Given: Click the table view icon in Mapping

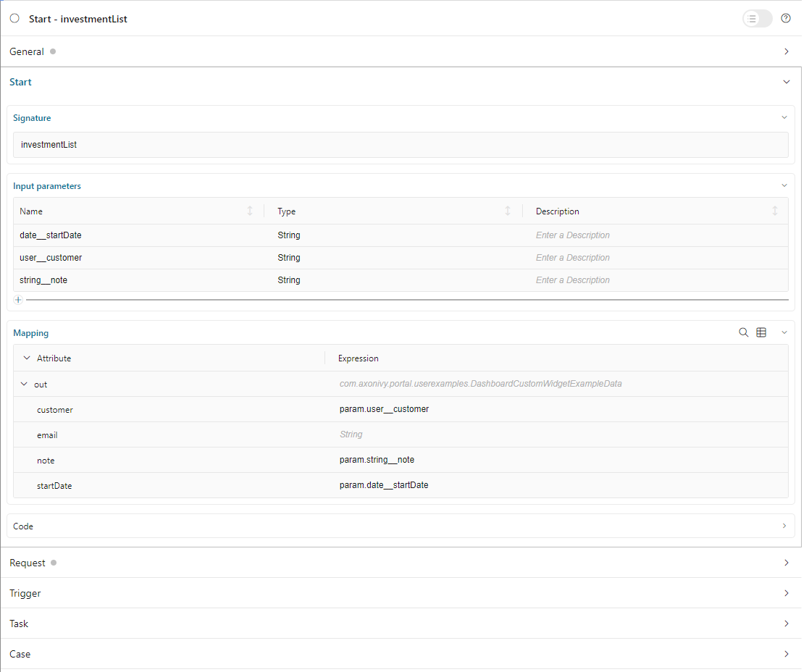Looking at the screenshot, I should pos(761,332).
